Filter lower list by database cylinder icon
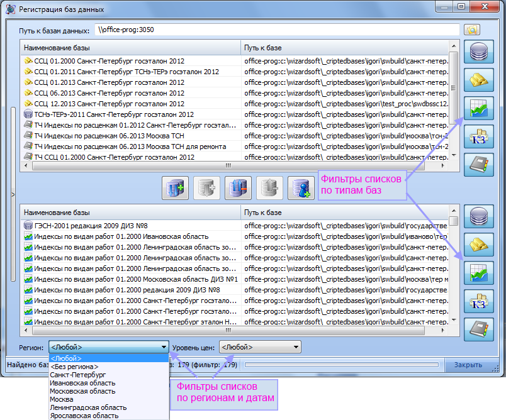The height and width of the screenshot is (420, 506). (479, 216)
